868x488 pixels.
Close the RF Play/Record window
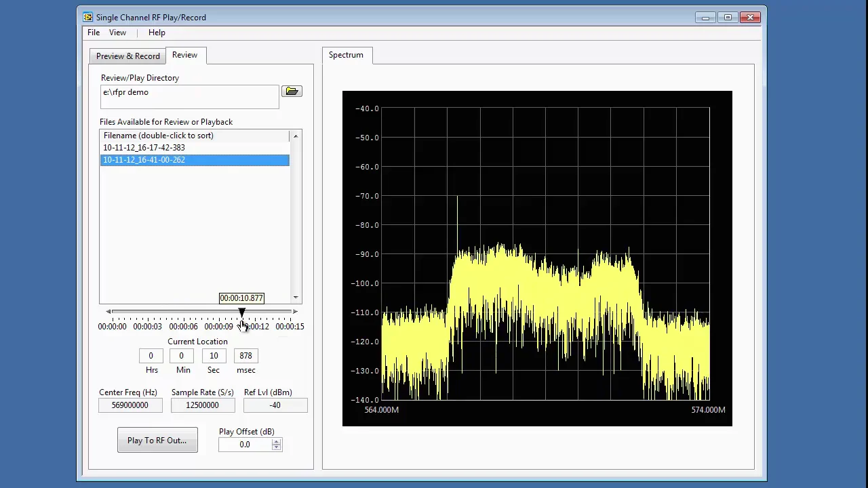(751, 18)
